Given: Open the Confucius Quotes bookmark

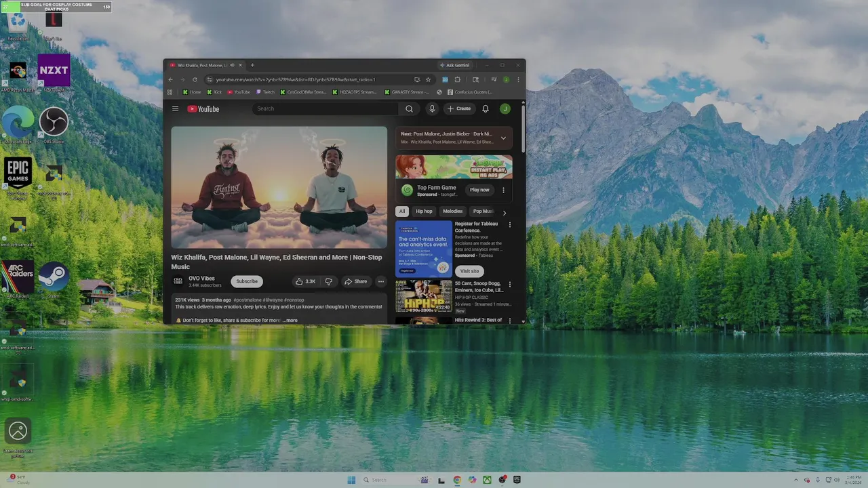Looking at the screenshot, I should tap(470, 92).
